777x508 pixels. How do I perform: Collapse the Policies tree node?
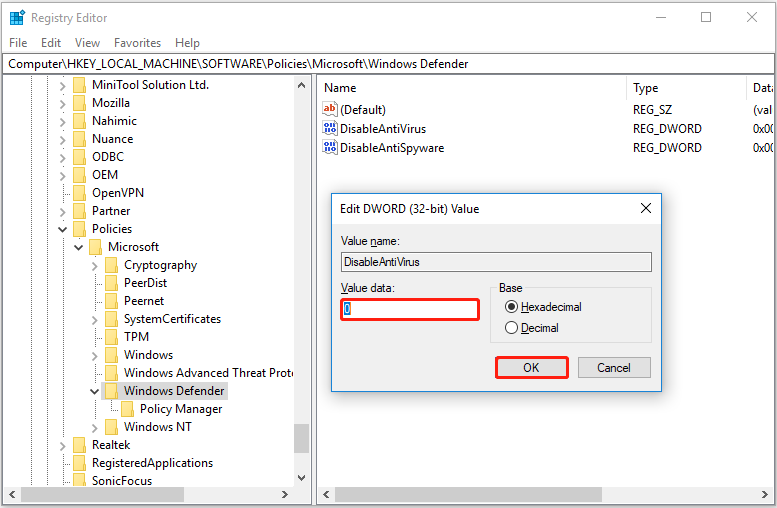point(62,229)
